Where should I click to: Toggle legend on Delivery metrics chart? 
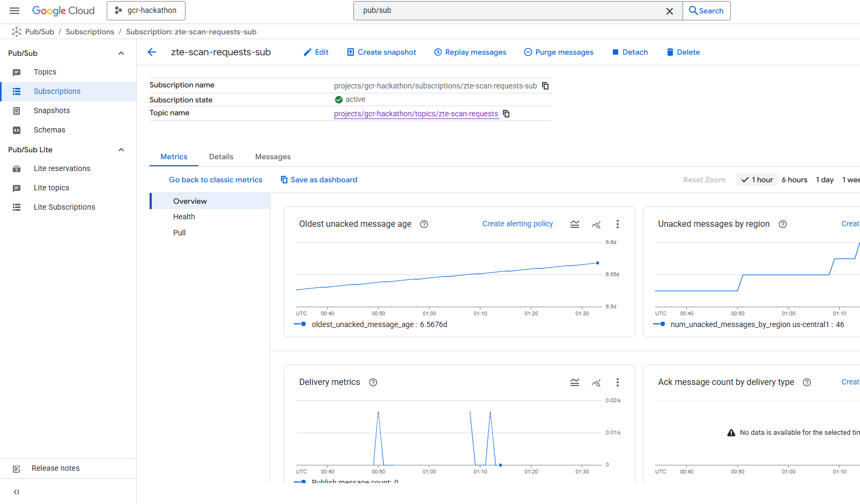(575, 382)
